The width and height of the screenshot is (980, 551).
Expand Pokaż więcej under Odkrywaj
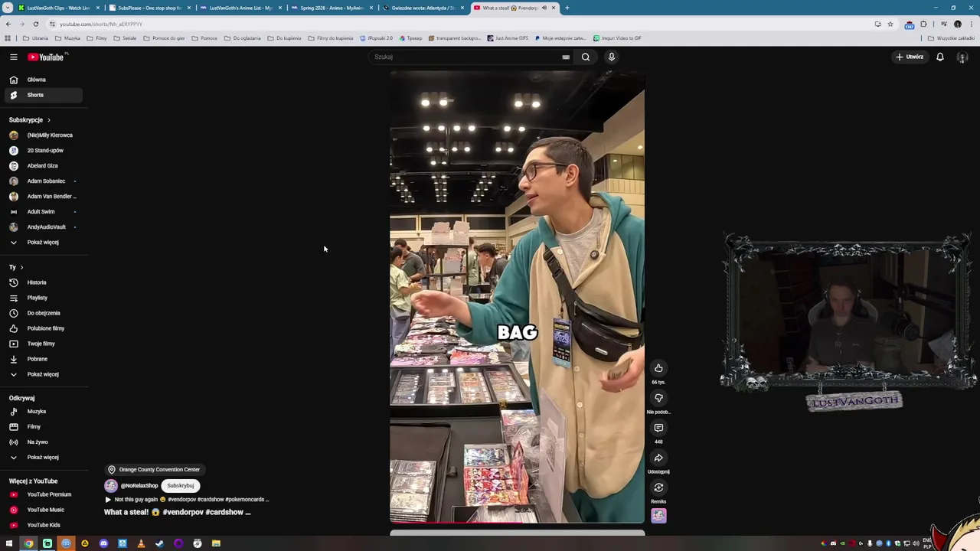[41, 457]
